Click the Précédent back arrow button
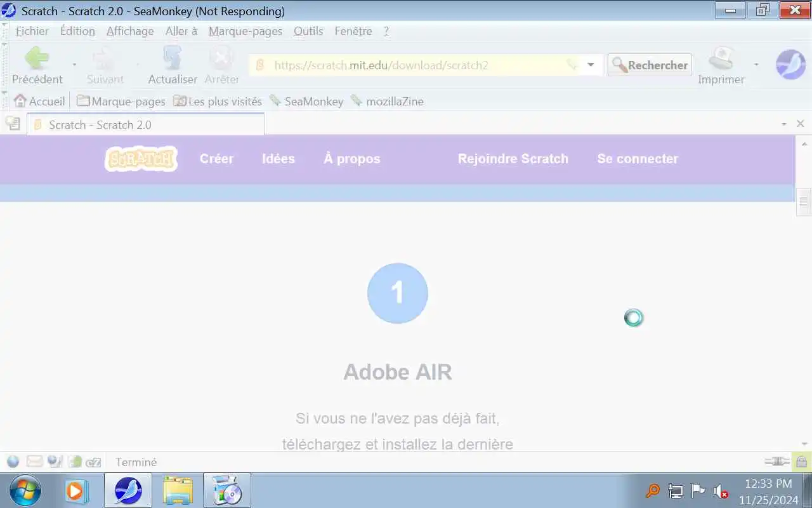Screen dimensions: 812x508 pos(37,65)
